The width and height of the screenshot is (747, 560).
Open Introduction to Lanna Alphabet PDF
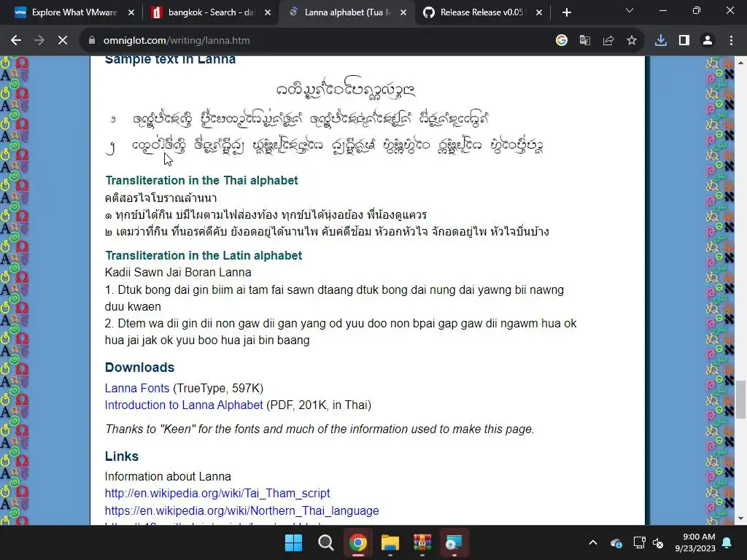pos(184,405)
